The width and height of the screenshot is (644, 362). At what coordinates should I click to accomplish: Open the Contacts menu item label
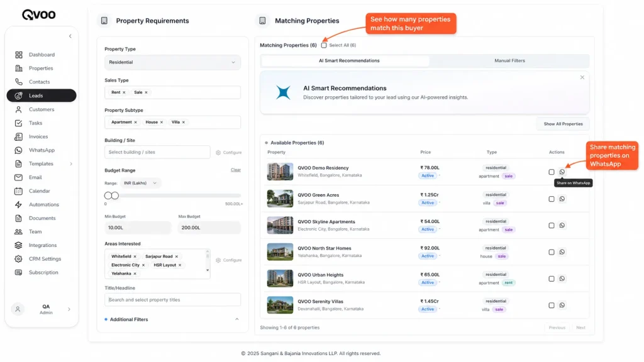pyautogui.click(x=40, y=82)
